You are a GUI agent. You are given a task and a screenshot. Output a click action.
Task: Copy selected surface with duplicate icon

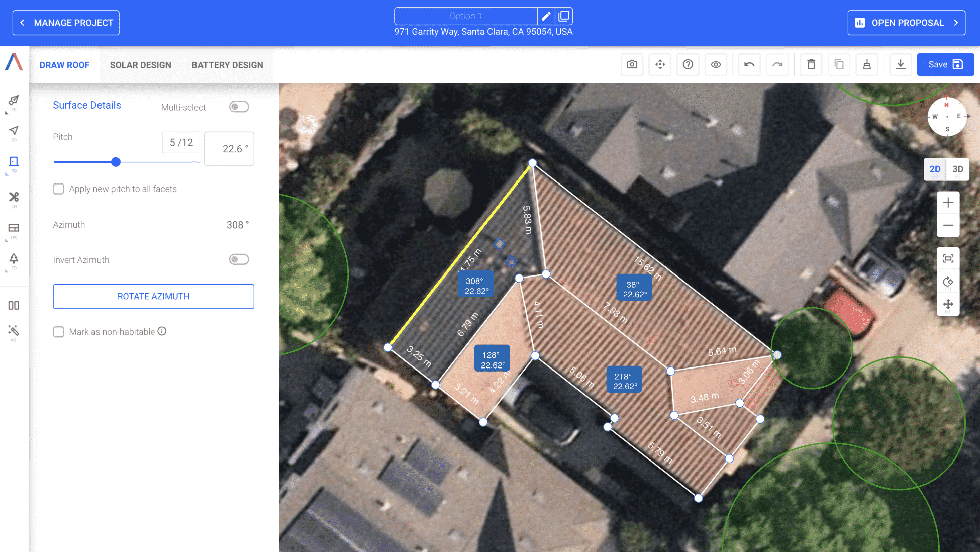(839, 64)
